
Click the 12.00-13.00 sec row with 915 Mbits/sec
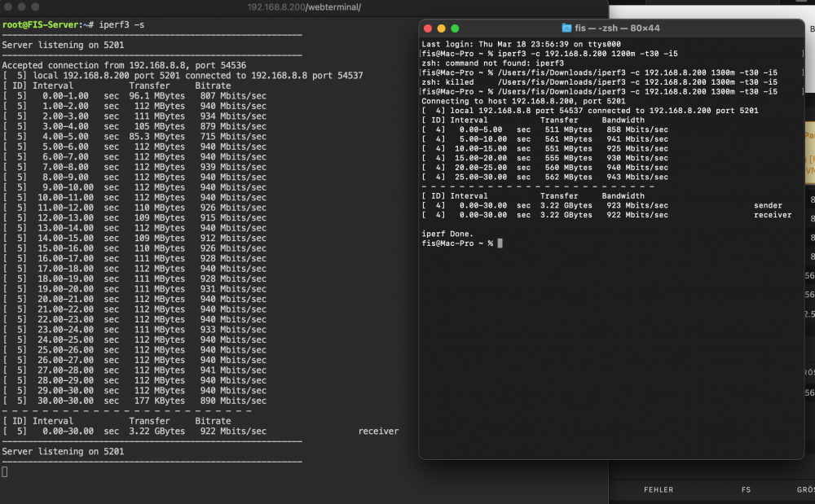click(x=134, y=218)
